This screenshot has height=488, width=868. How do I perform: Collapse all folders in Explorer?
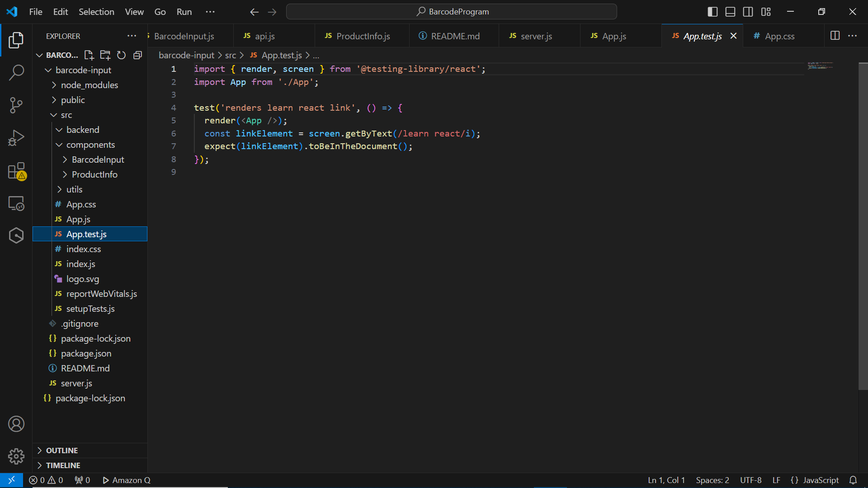point(137,55)
